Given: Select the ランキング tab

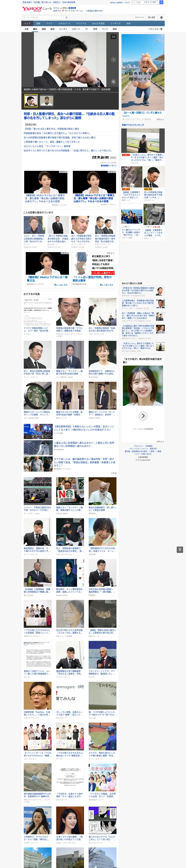Looking at the screenshot, I should 115,24.
